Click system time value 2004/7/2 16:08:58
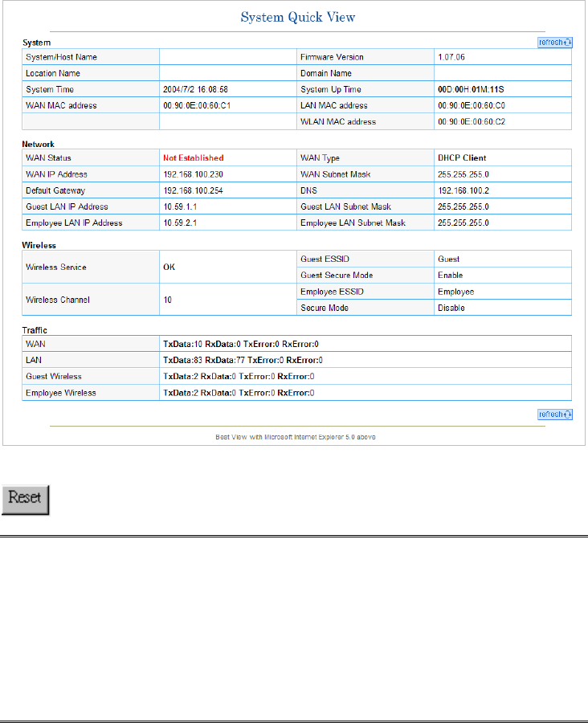The height and width of the screenshot is (723, 588). click(x=195, y=89)
